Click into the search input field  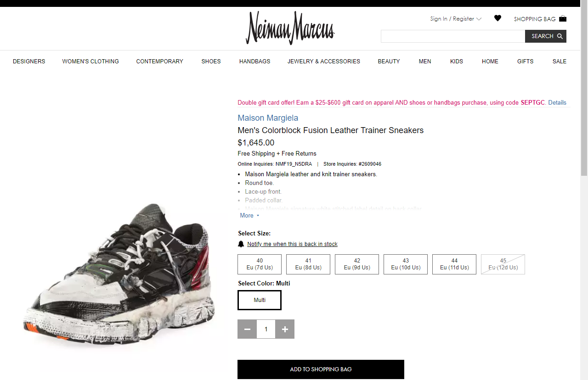(x=453, y=36)
